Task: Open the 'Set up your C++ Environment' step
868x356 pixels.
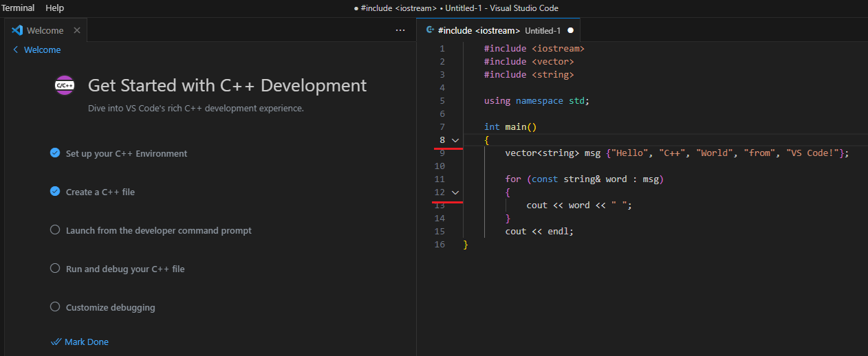Action: tap(127, 153)
